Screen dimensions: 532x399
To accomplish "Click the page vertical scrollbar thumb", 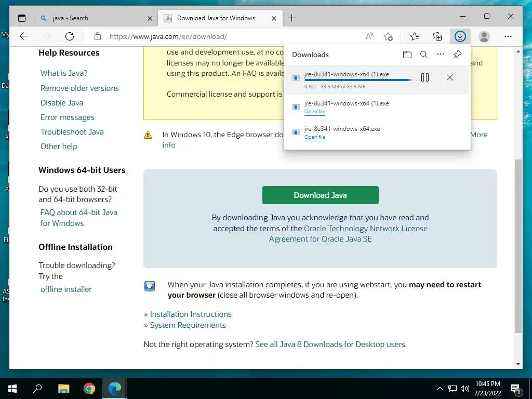I will (x=518, y=246).
